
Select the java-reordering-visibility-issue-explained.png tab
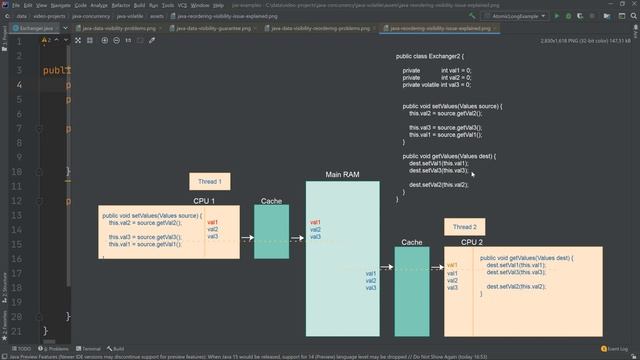tap(440, 28)
